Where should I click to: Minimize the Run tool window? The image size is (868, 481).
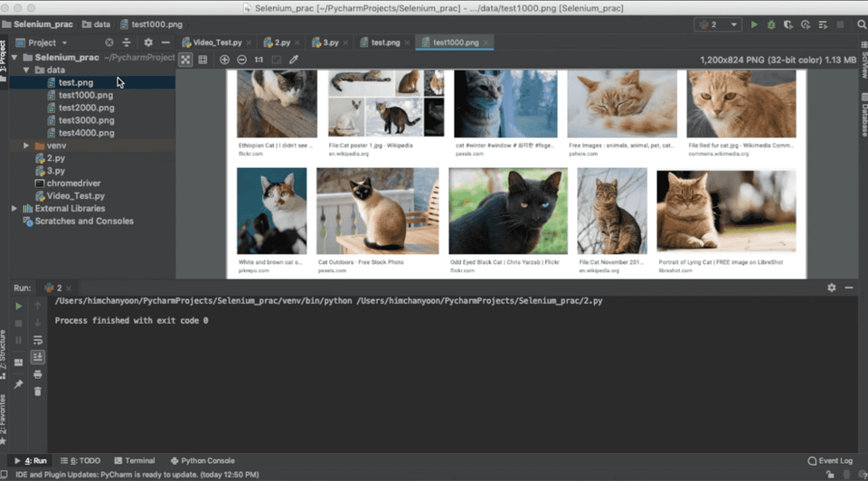(849, 288)
